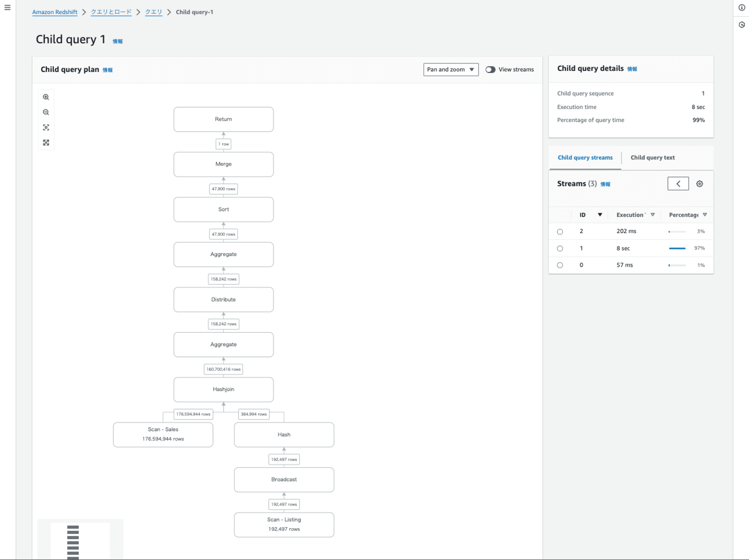Open クエリとロード breadcrumb link
The height and width of the screenshot is (560, 749).
coord(111,12)
